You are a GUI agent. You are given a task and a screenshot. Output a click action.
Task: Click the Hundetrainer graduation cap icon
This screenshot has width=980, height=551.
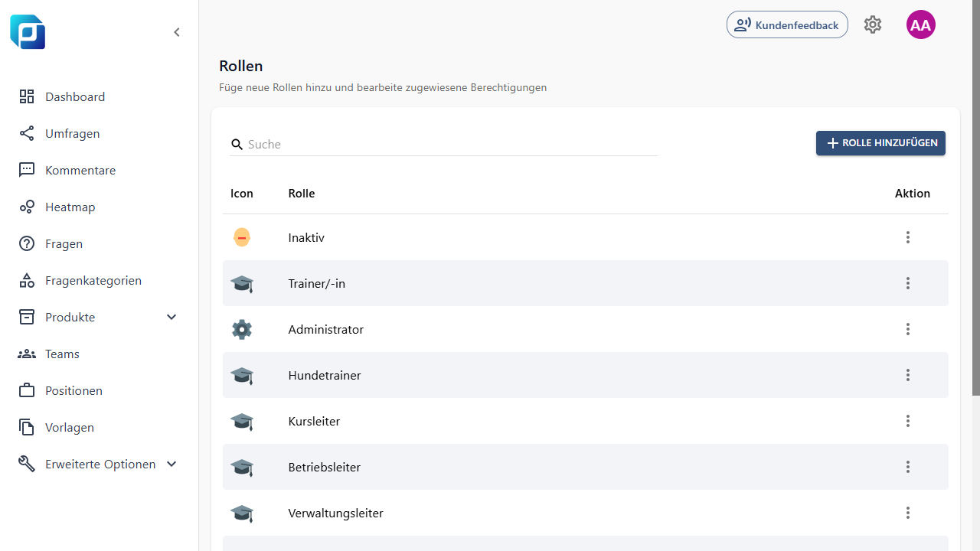pyautogui.click(x=242, y=376)
